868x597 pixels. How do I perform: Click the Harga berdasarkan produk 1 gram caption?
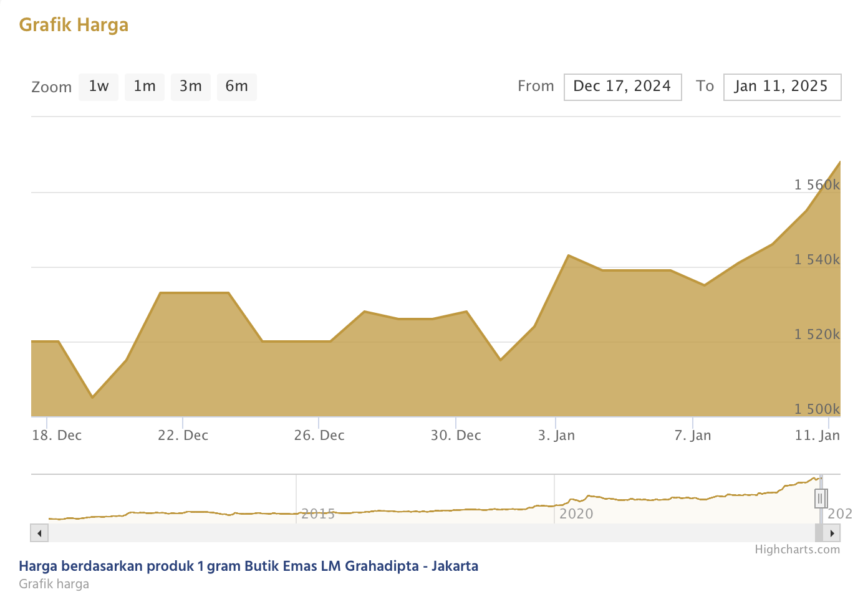(249, 566)
